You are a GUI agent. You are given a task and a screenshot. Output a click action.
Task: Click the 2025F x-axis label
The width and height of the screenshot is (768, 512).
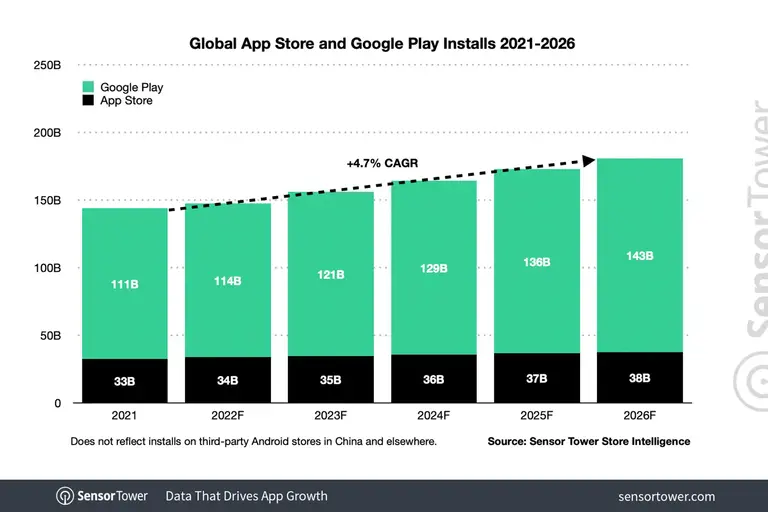pos(536,416)
